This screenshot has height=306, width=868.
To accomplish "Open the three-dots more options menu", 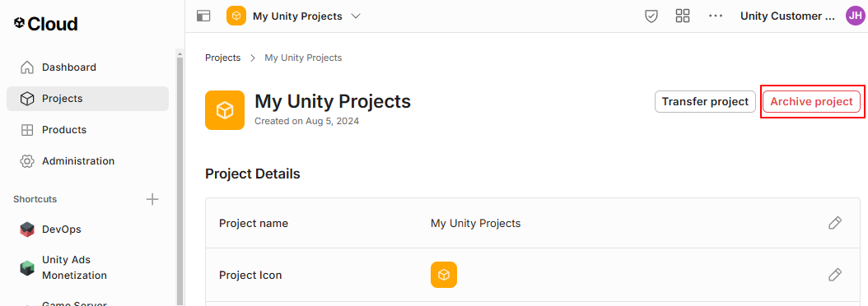I will 716,16.
